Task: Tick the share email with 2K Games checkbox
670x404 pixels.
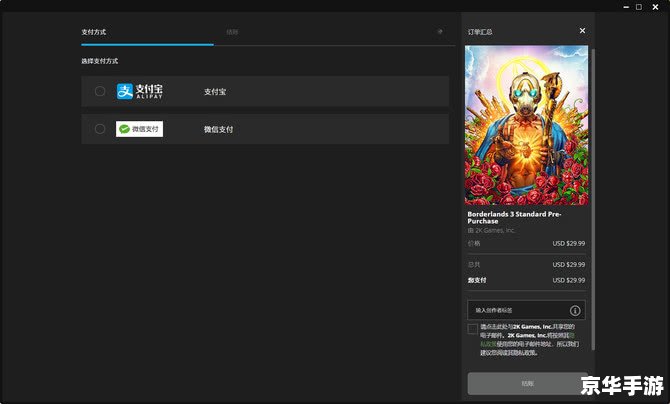Action: point(473,329)
